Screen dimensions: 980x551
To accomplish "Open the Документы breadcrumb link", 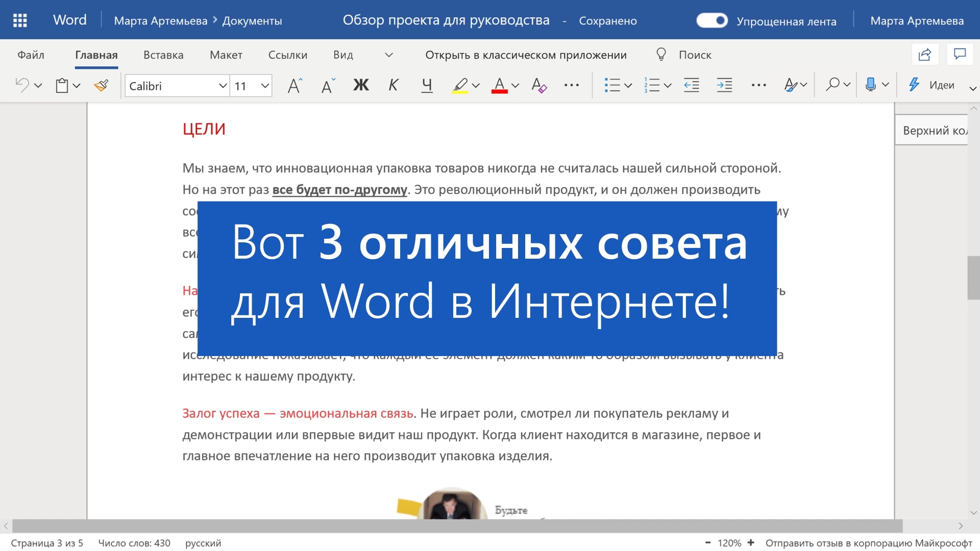I will click(x=252, y=21).
